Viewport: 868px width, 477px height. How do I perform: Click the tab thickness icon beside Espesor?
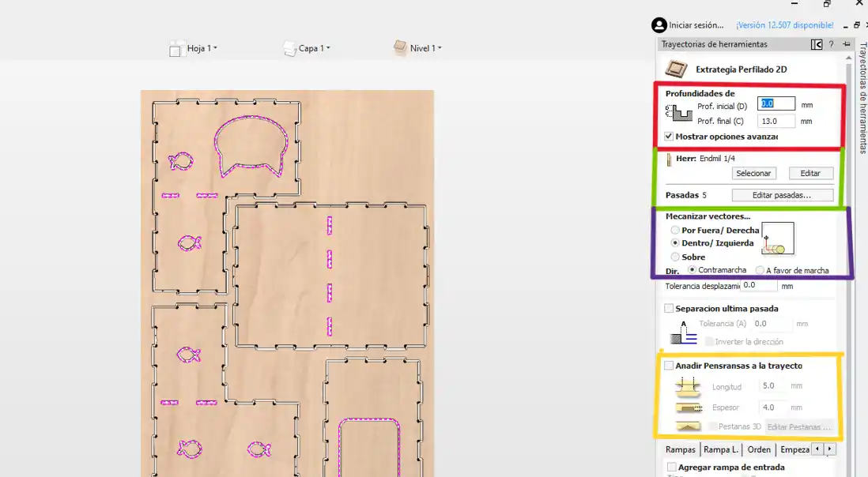689,408
